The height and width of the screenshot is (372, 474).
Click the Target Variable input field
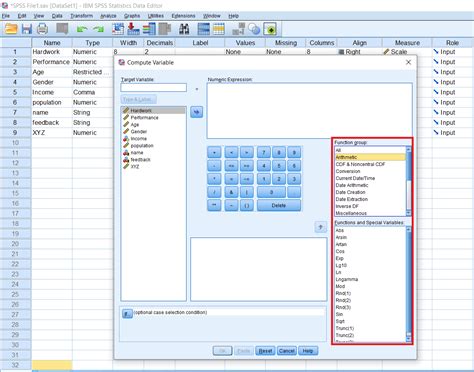pyautogui.click(x=154, y=88)
